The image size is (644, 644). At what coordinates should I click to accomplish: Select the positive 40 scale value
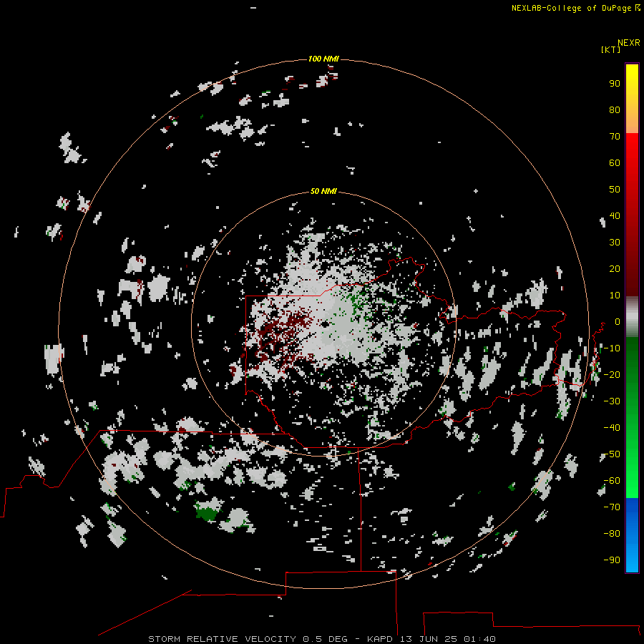615,215
